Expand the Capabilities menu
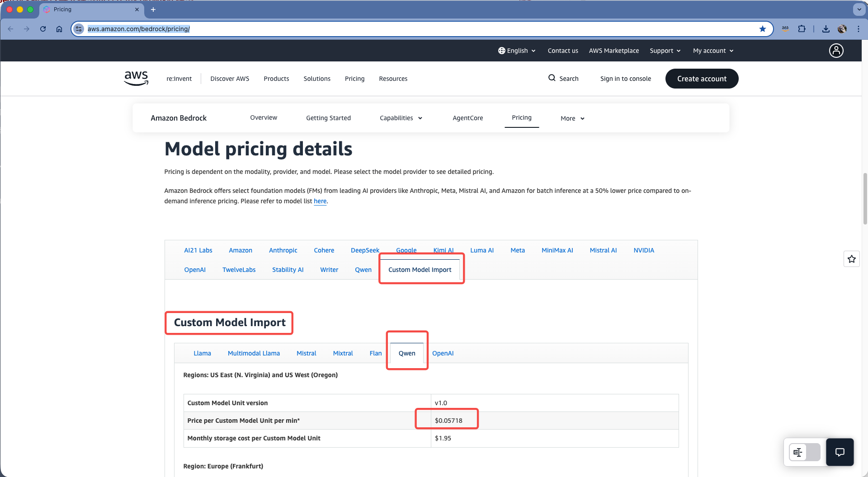 401,118
